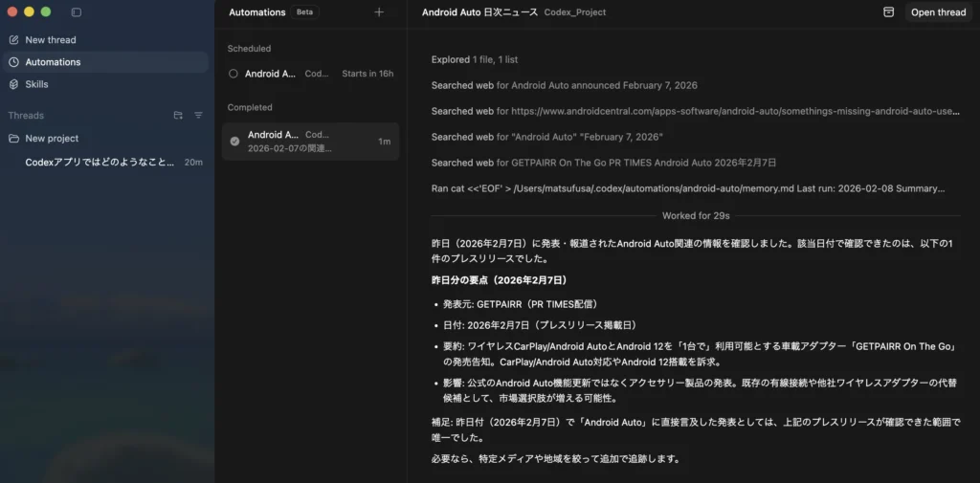This screenshot has width=980, height=483.
Task: Click the new folder icon beside Threads
Action: pos(178,116)
